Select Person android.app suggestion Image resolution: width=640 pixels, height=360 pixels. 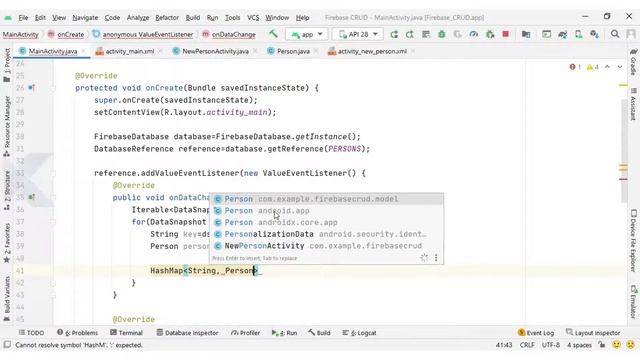(327, 211)
